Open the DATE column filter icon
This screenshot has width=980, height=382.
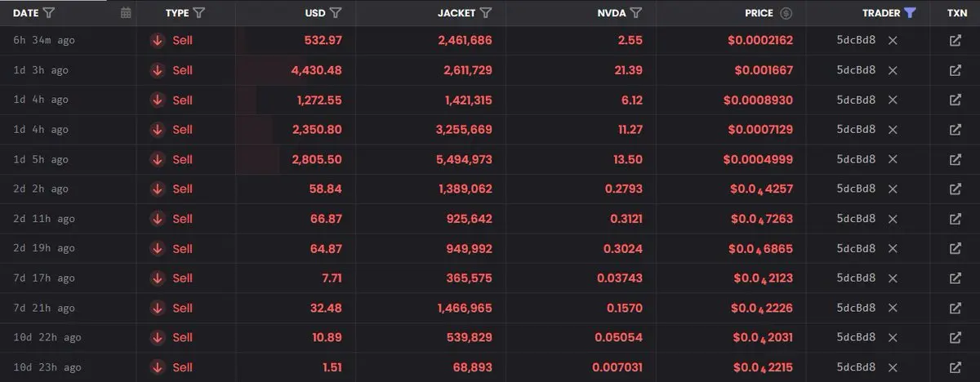(48, 13)
